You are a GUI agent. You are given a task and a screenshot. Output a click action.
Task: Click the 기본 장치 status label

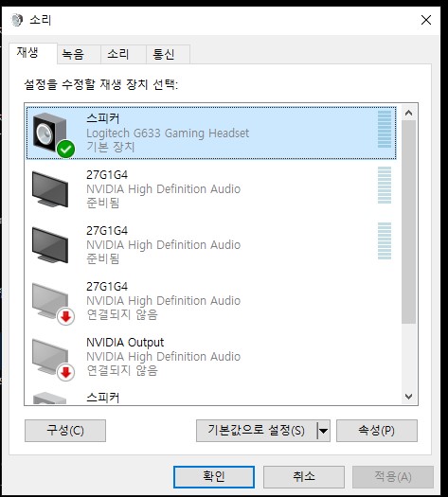coord(111,147)
